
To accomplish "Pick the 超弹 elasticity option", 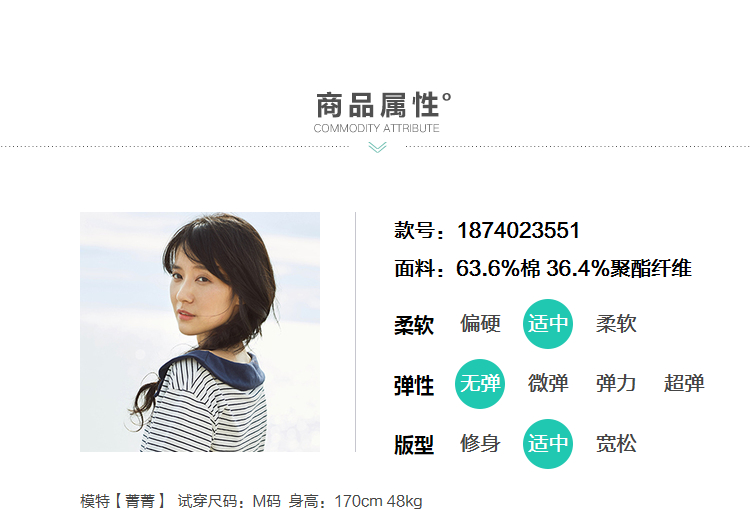I will pyautogui.click(x=684, y=383).
